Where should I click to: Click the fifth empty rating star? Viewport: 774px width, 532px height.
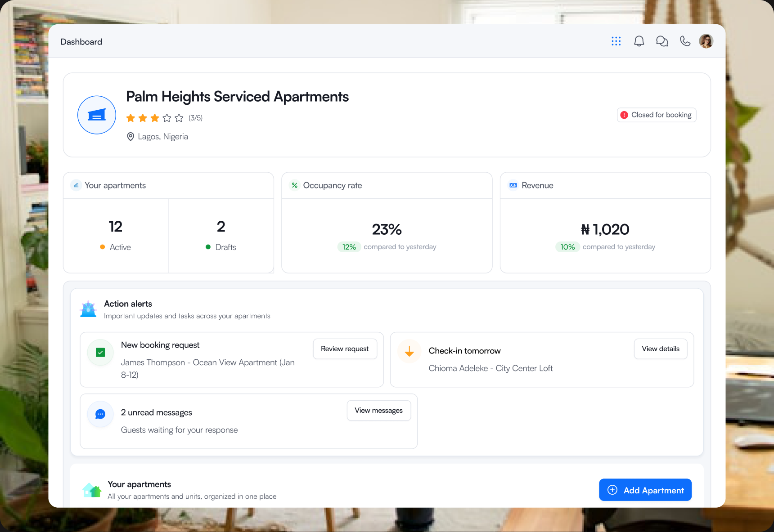click(x=179, y=118)
